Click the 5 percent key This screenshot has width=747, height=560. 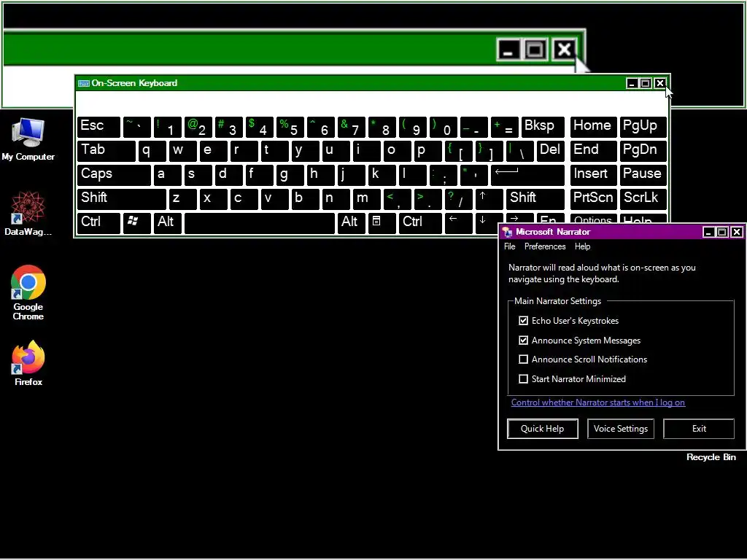tap(290, 127)
